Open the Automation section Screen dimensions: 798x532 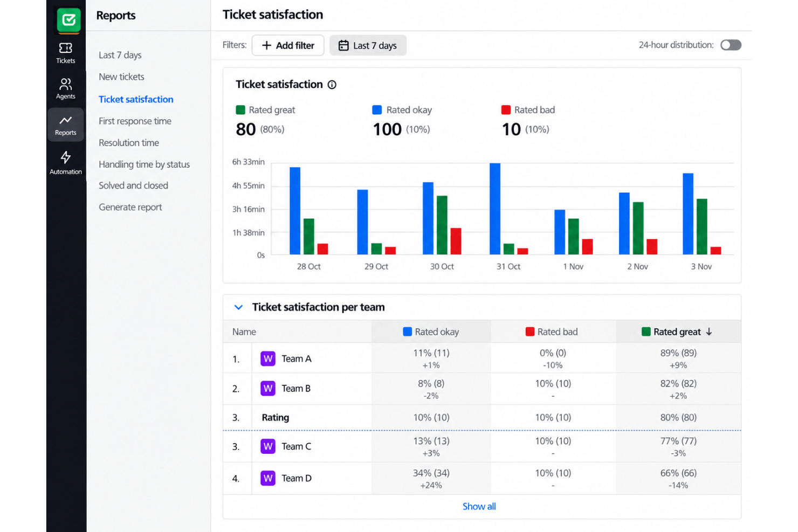tap(66, 162)
